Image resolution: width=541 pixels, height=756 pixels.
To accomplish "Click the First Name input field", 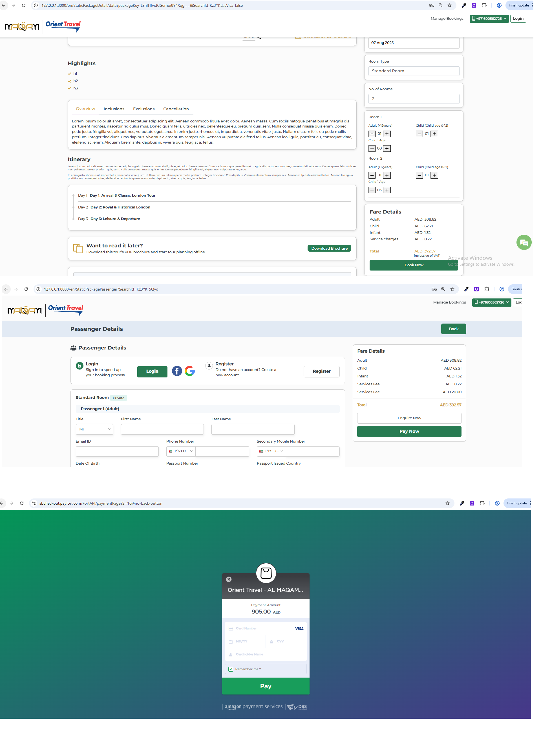I will coord(165,435).
